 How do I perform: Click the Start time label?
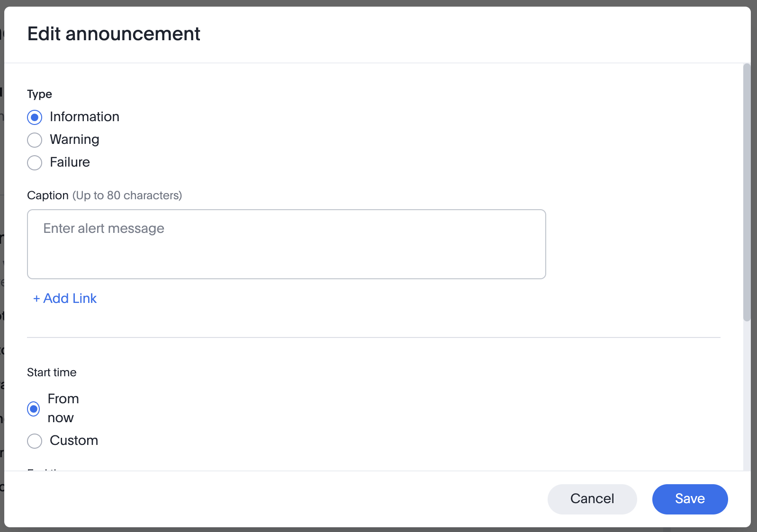[x=52, y=372]
